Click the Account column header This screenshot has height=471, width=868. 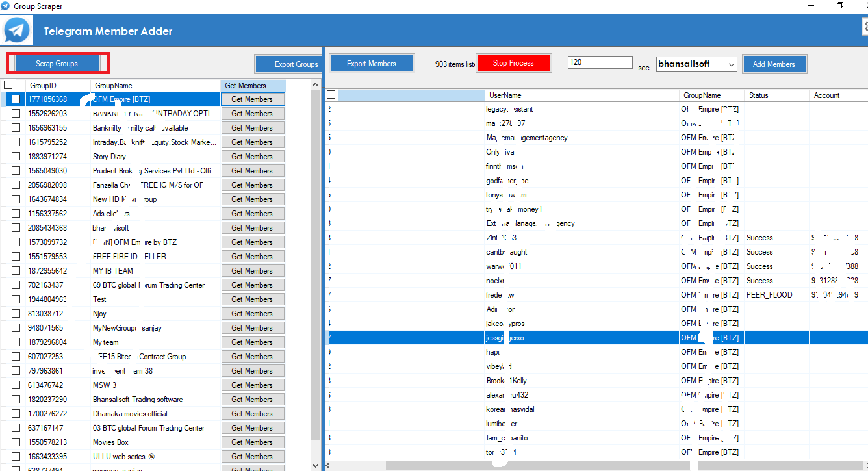[838, 95]
